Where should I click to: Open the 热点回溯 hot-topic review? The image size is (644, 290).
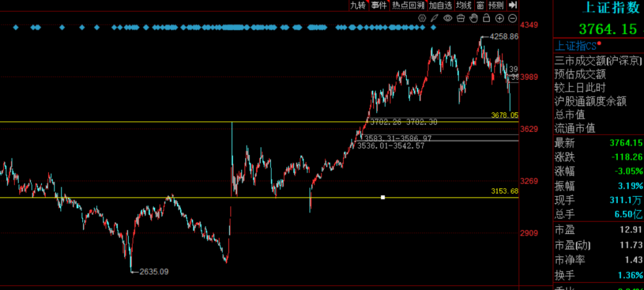tap(407, 5)
